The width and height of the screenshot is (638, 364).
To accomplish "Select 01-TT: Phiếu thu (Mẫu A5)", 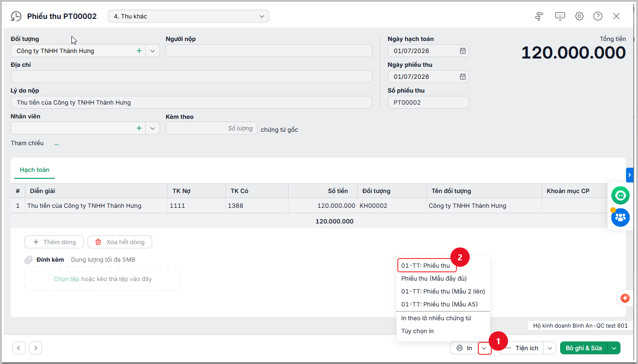I will (x=439, y=304).
